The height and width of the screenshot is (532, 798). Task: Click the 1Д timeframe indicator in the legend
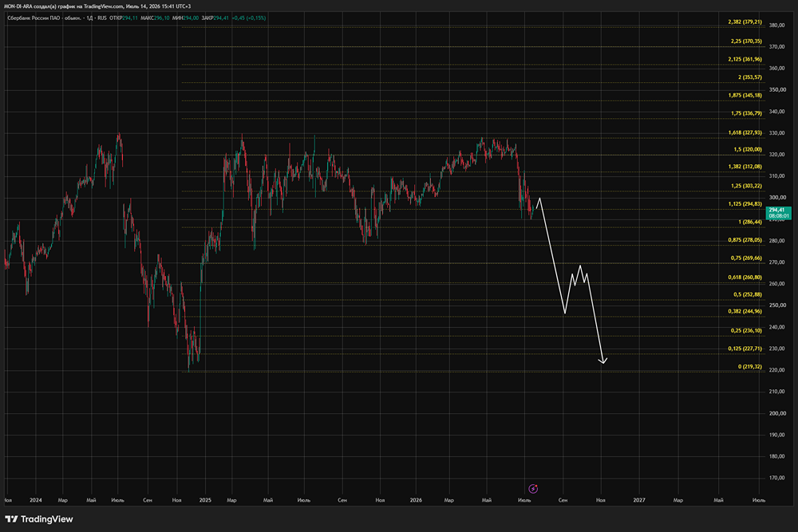point(90,18)
